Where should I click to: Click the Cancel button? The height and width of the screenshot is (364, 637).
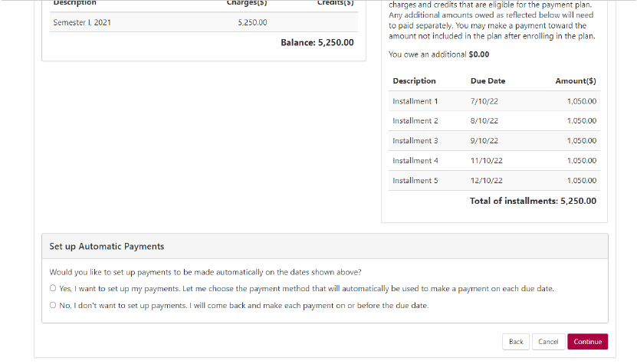548,342
